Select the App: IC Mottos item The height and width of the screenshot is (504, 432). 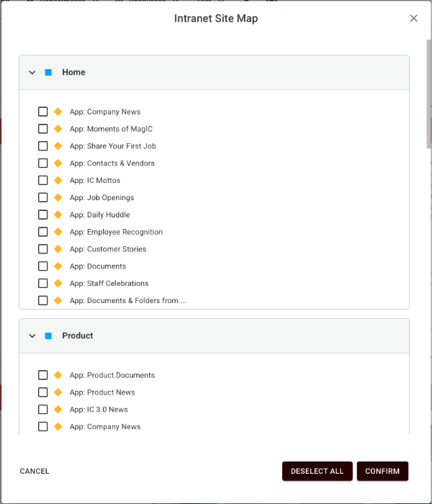[95, 181]
